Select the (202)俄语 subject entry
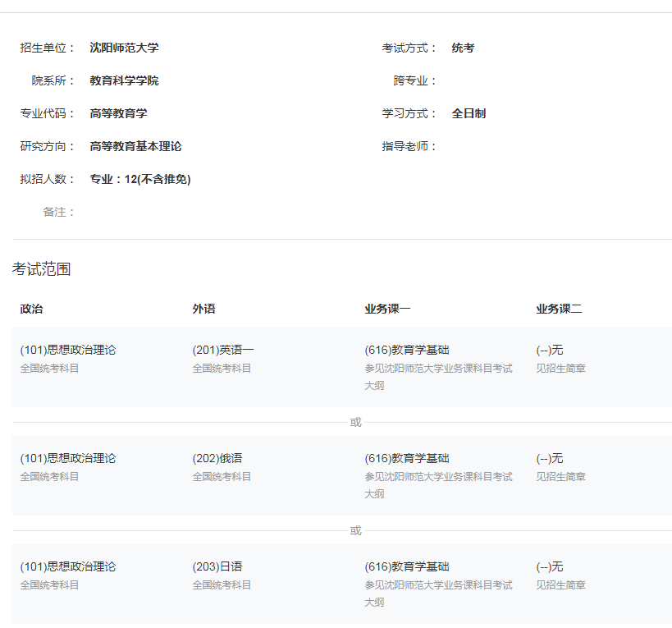The image size is (672, 628). coord(217,458)
